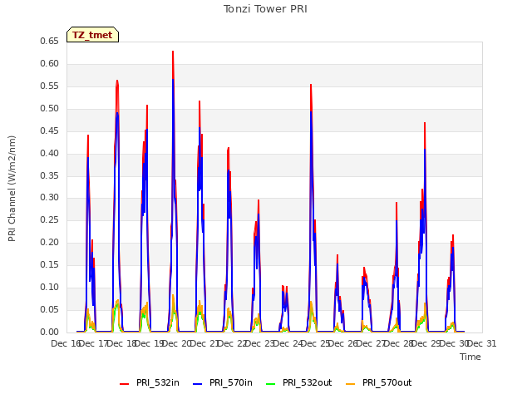Click the 0.00 y-axis tick label
Screen dimensions: 532x399
pos(50,332)
